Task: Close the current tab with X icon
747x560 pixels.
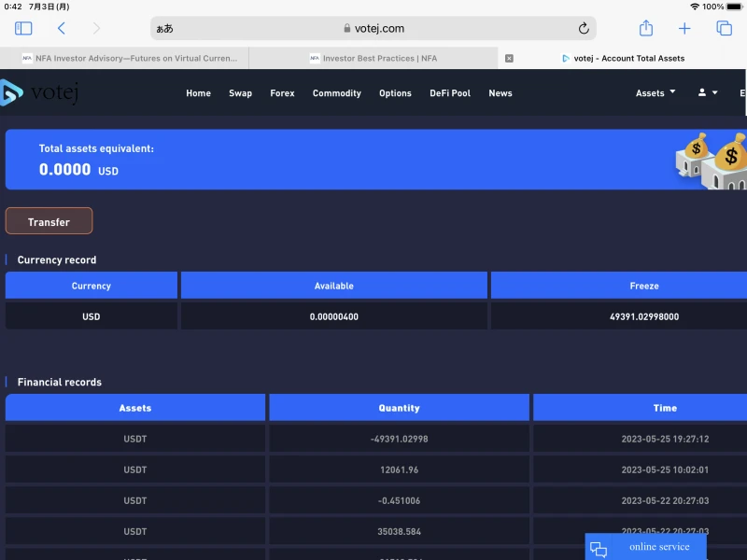Action: point(509,58)
